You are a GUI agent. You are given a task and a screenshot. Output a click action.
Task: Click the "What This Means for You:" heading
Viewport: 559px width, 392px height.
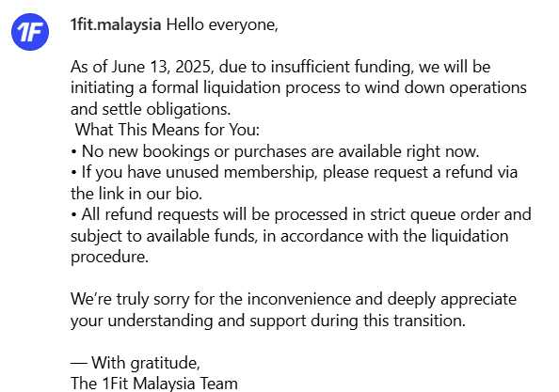pos(168,130)
